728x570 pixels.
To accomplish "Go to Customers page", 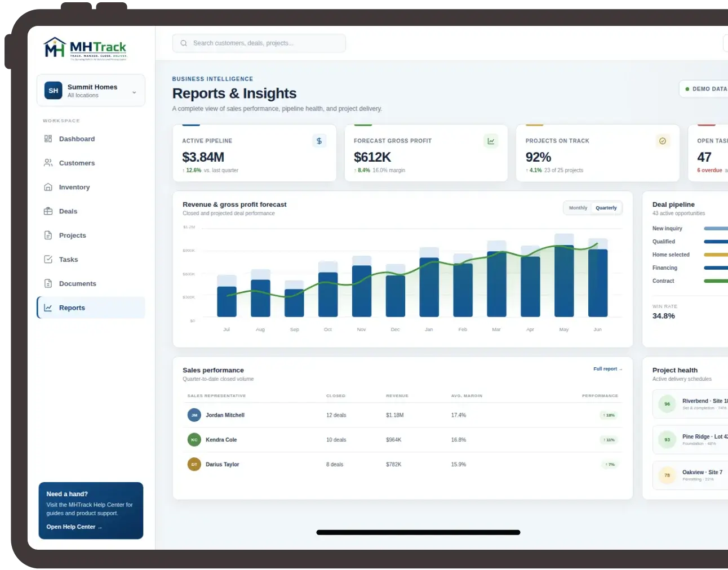I will coord(91,163).
